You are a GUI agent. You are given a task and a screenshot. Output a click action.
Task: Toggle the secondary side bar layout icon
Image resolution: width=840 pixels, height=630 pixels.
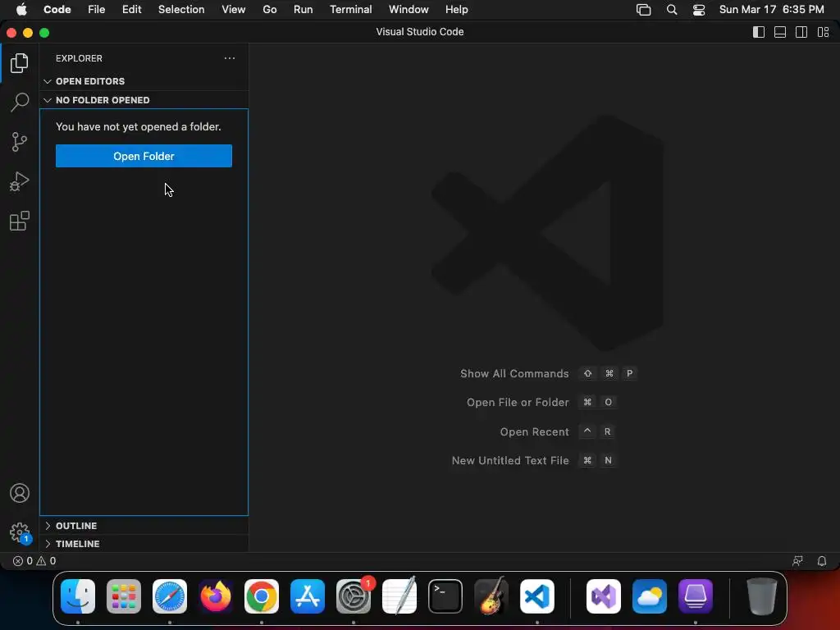click(x=801, y=32)
